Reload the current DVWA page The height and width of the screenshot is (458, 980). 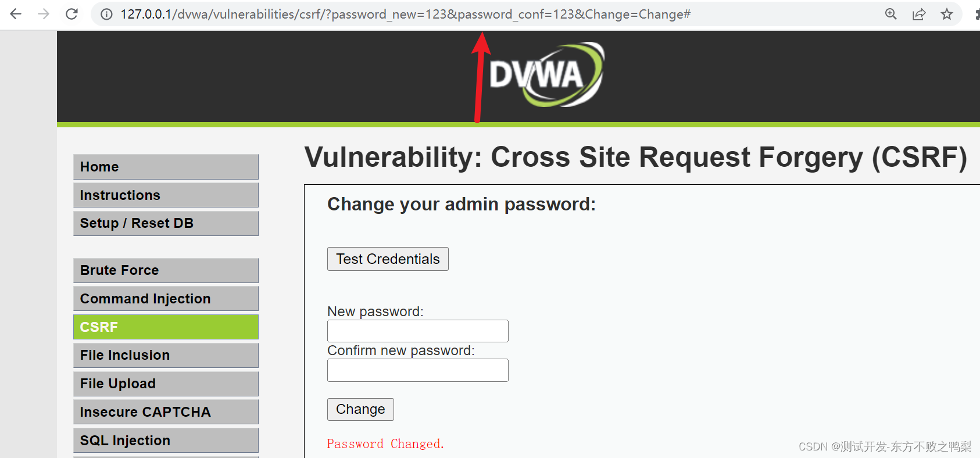pyautogui.click(x=71, y=14)
